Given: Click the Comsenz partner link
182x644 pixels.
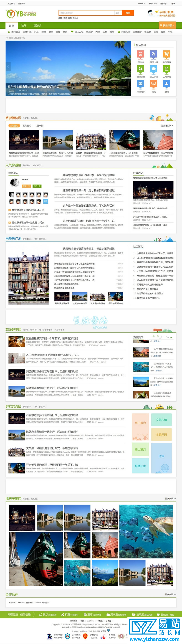Looking at the screenshot, I should pyautogui.click(x=20, y=602).
